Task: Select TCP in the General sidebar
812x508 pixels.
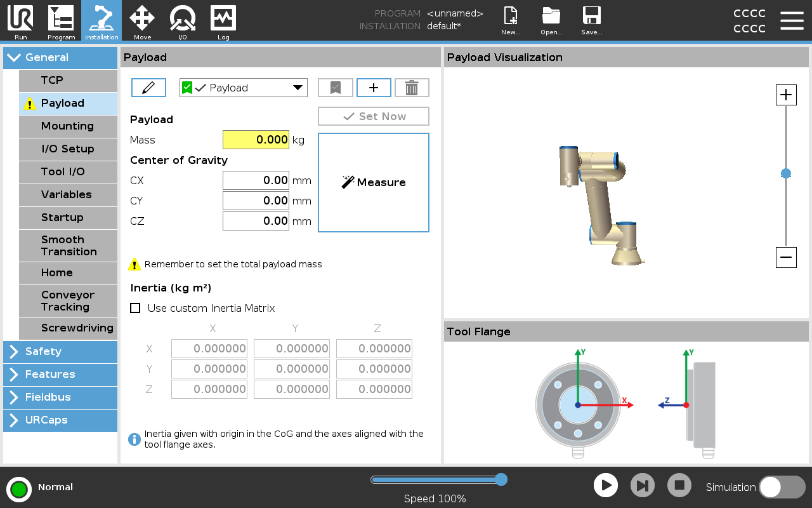Action: (x=68, y=81)
